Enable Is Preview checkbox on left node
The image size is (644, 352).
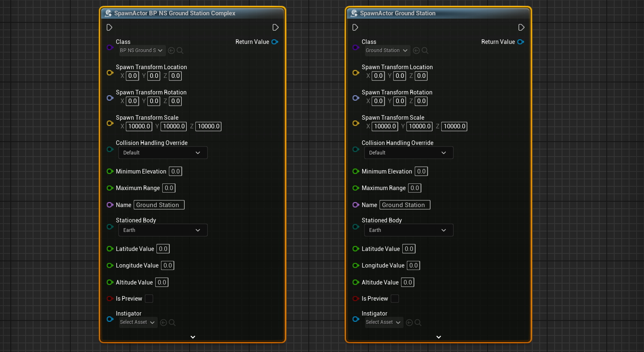coord(149,299)
